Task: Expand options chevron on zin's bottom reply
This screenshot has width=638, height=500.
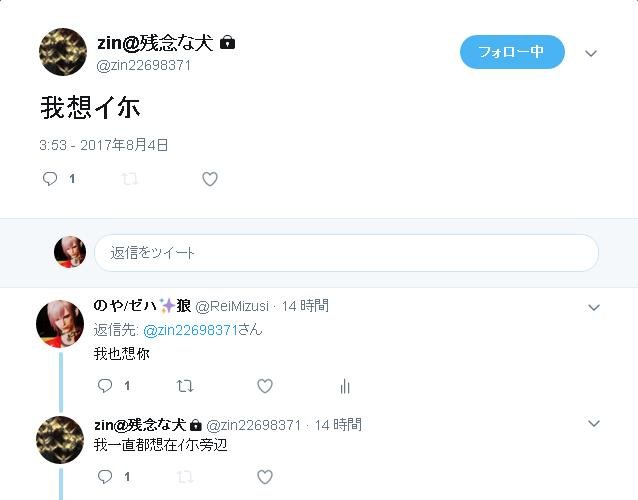Action: (594, 424)
